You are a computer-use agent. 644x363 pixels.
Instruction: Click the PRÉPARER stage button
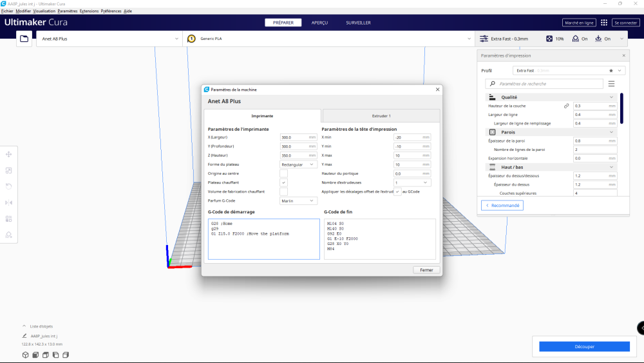point(283,23)
